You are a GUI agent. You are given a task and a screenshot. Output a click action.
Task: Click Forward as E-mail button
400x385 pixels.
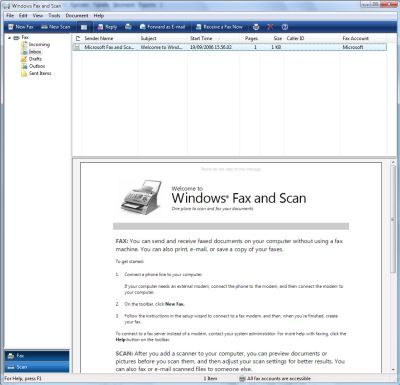162,27
